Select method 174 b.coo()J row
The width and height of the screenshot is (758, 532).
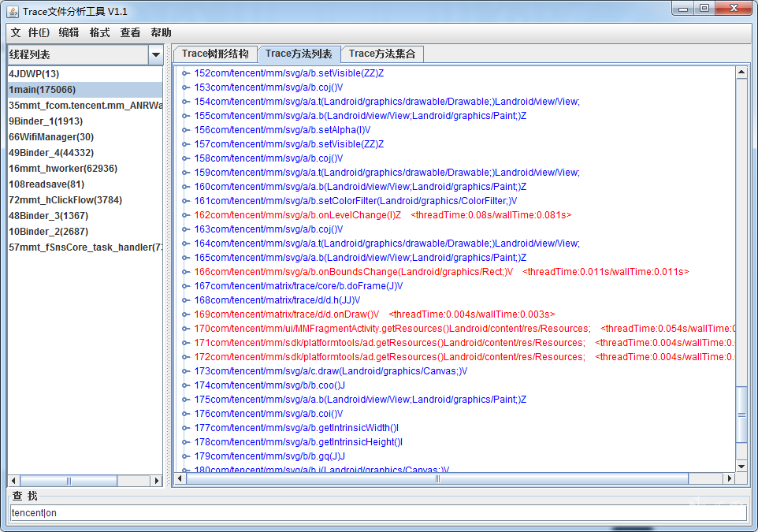(x=269, y=385)
